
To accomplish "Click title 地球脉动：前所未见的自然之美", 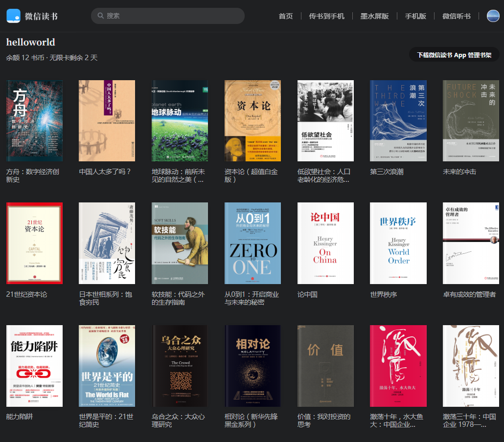I will pos(178,176).
